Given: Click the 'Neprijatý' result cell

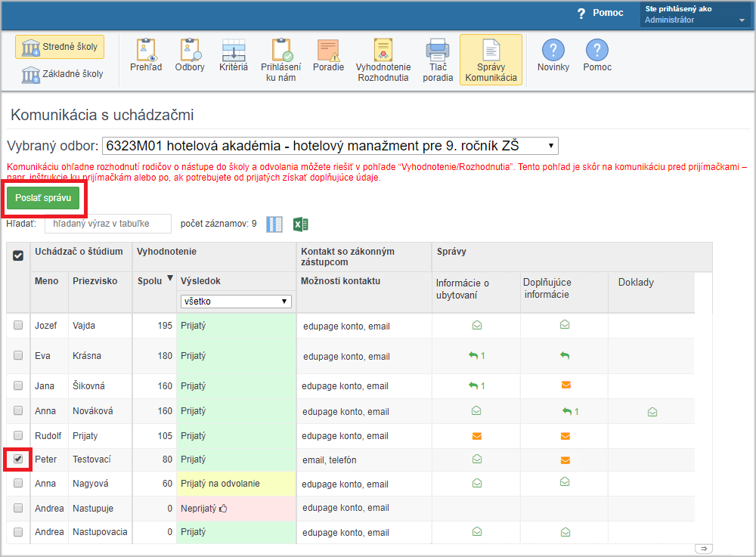Looking at the screenshot, I should point(236,509).
